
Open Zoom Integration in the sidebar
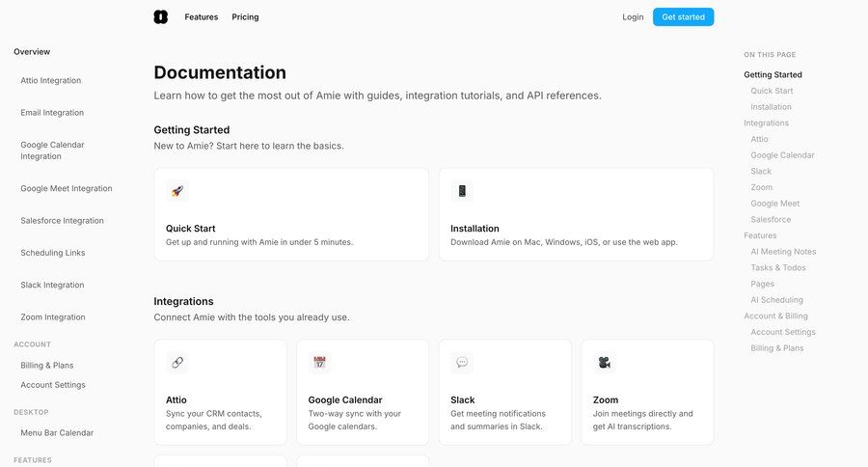[53, 316]
